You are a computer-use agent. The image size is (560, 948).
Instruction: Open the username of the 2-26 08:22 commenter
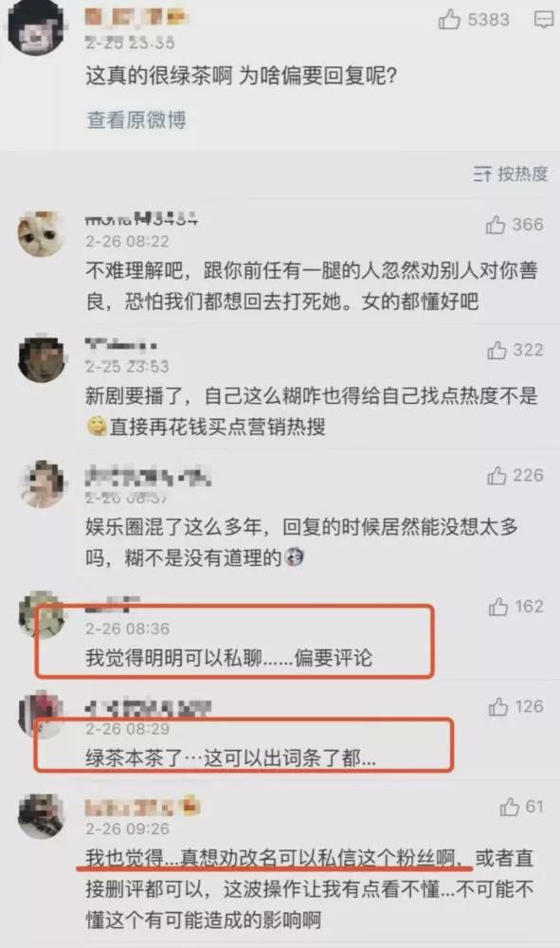click(x=141, y=219)
